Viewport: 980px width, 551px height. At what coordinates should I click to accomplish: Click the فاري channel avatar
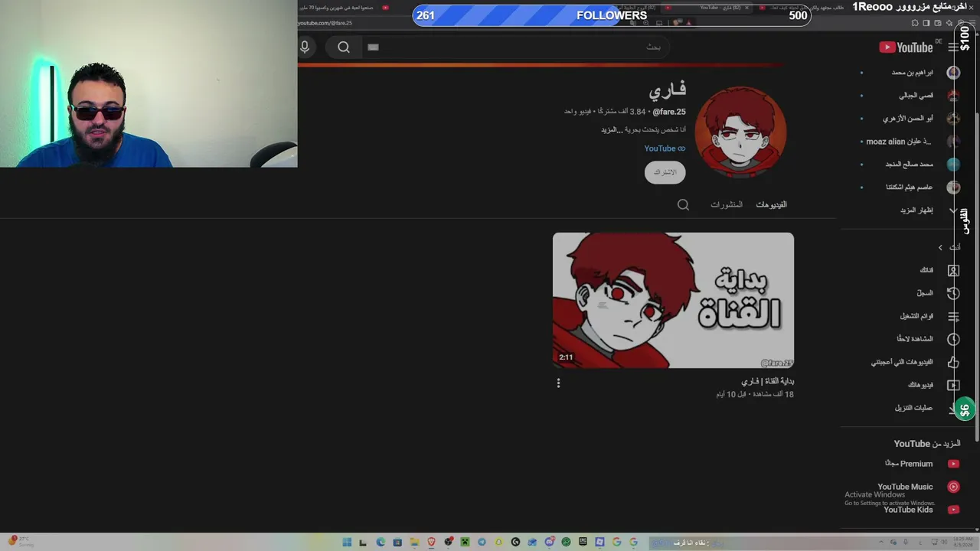[740, 132]
